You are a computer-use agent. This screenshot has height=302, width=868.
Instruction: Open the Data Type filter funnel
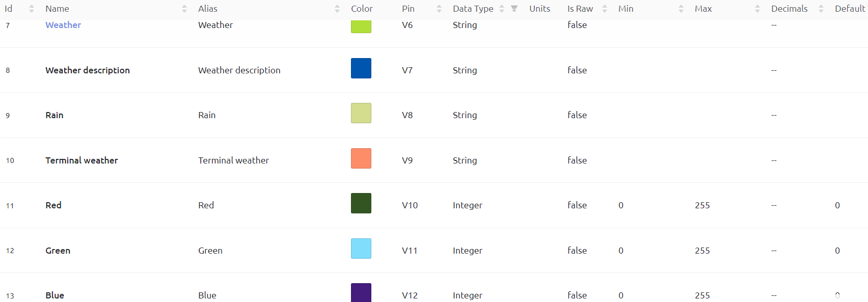(514, 9)
